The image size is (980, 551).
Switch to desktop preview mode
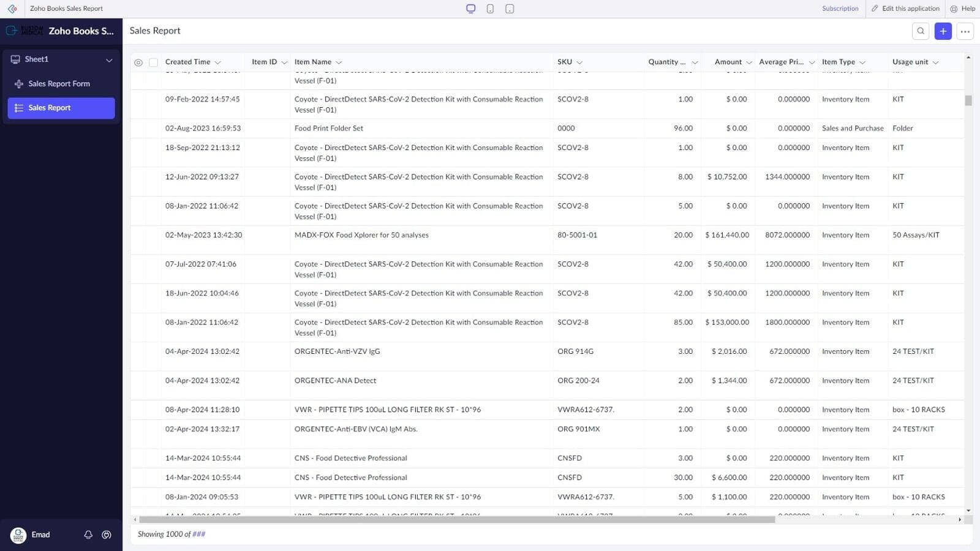(470, 9)
